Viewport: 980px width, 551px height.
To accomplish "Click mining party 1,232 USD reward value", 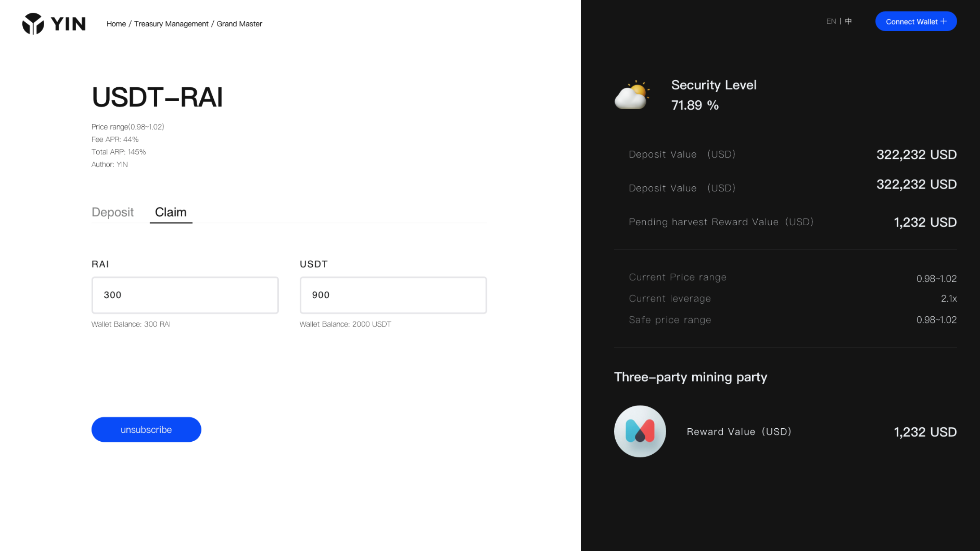I will click(x=925, y=432).
